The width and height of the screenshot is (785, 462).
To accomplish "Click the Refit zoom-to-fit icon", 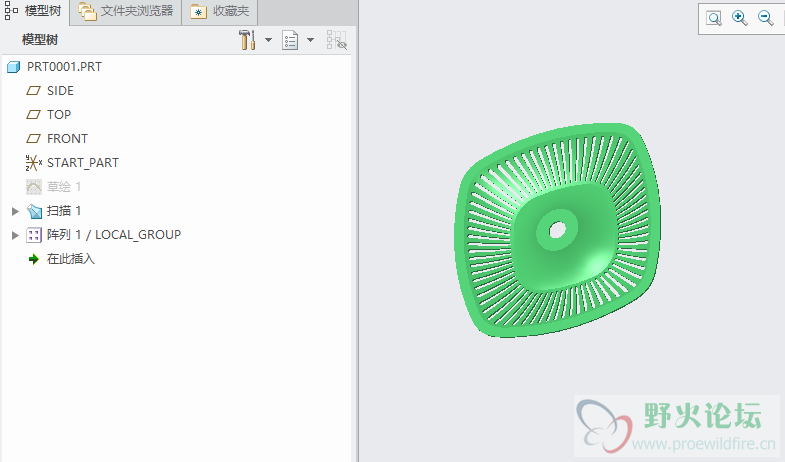I will point(714,18).
